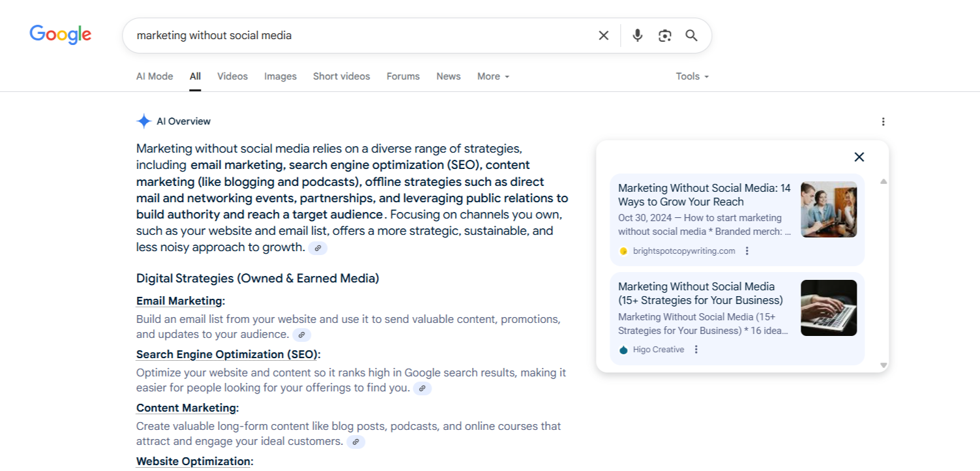Dismiss the AI Overview source panel
This screenshot has width=980, height=471.
coord(859,157)
